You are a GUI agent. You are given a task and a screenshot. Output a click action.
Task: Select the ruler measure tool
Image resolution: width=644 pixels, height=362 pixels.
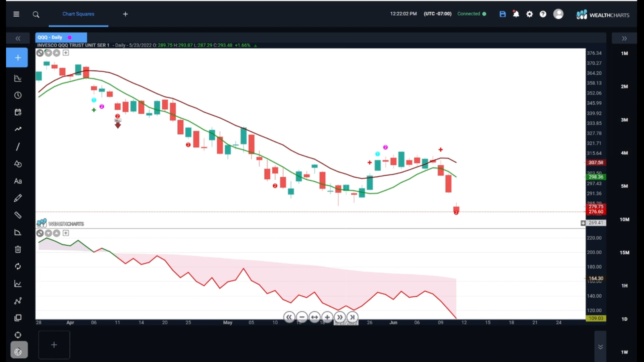pos(18,215)
